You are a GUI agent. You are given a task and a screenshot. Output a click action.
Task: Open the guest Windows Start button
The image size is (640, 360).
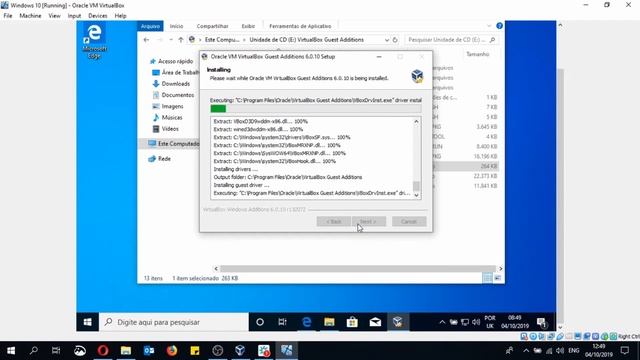coord(87,322)
